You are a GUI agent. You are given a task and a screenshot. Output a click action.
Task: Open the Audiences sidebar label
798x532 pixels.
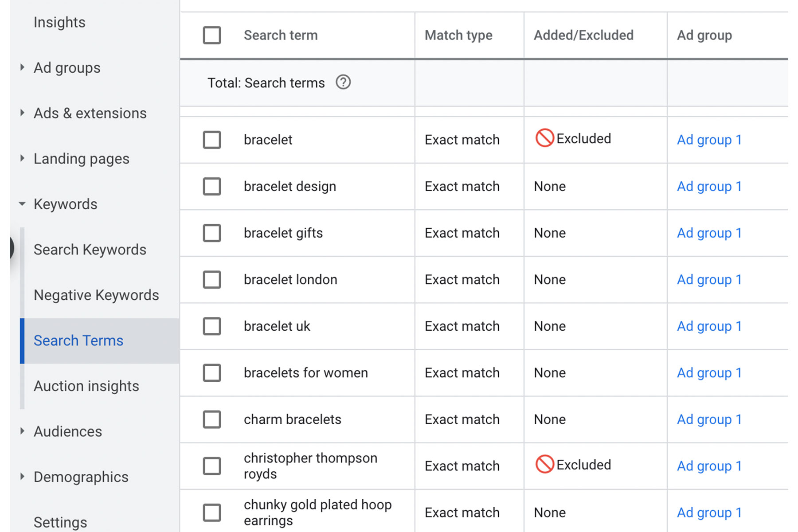pos(68,431)
